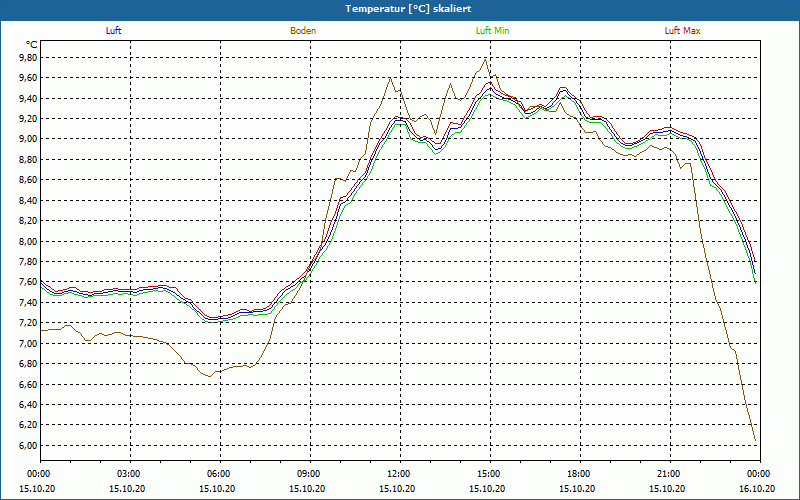Click the y-axis value 6,60
800x500 pixels.
tap(28, 384)
